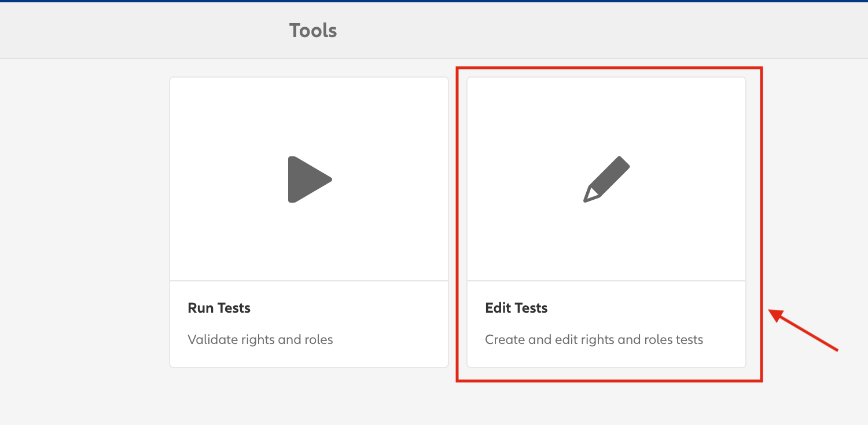
Task: Click the pencil icon on Edit Tests card
Action: tap(606, 179)
